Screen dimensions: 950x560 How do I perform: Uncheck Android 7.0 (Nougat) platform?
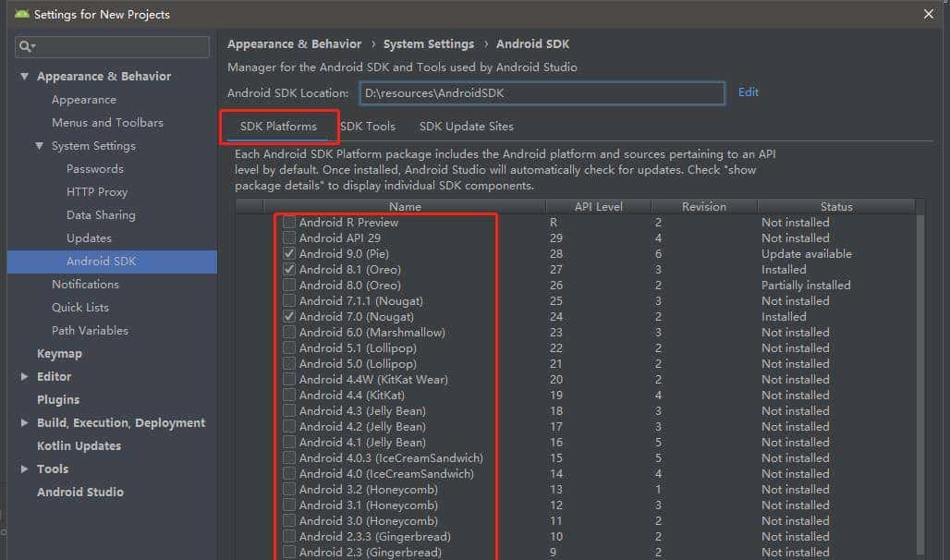point(289,317)
